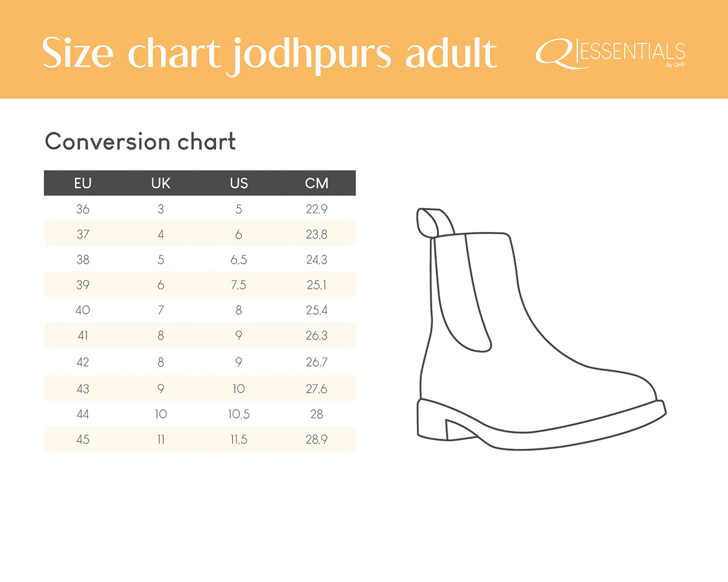Select the UK column header
728x582 pixels.
[x=160, y=183]
